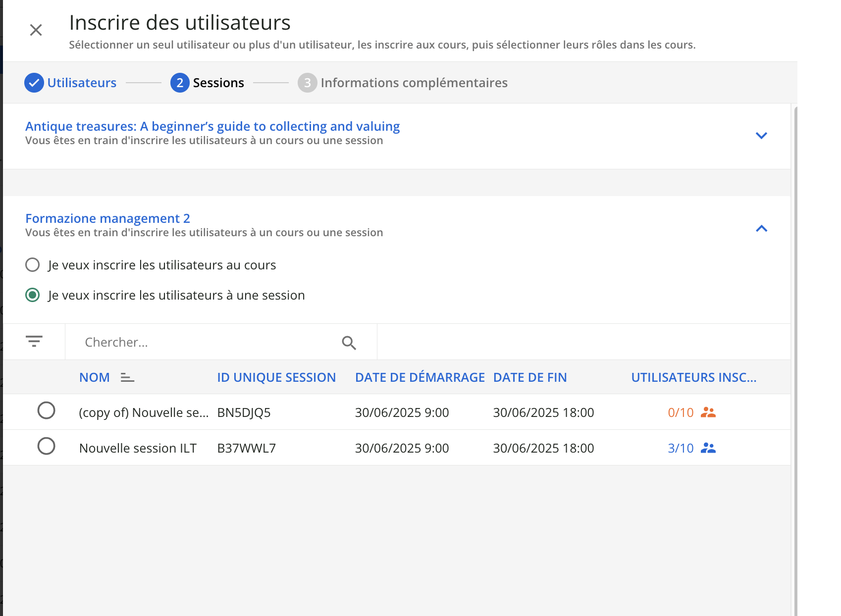This screenshot has height=616, width=841.
Task: Select the 'Nouvelle session ILT' radio button
Action: pos(47,446)
